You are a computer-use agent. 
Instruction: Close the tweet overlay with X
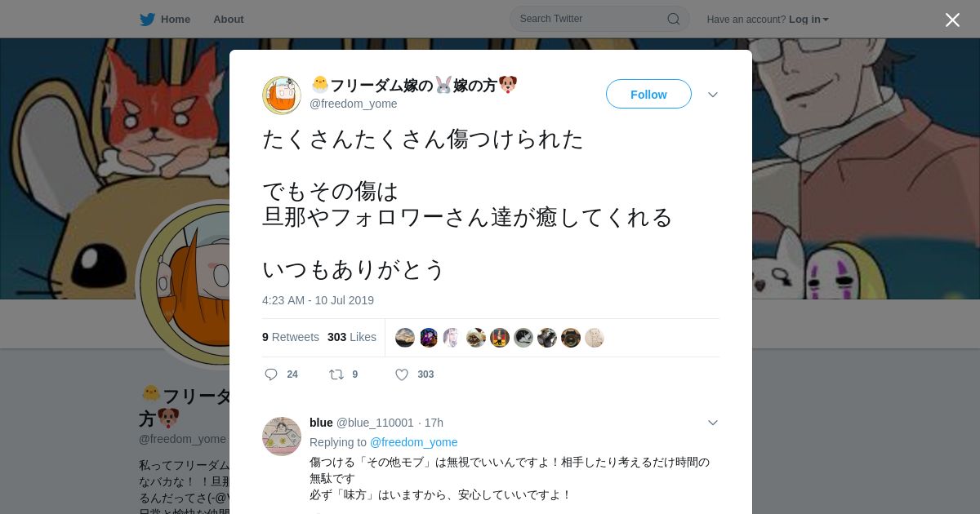pyautogui.click(x=952, y=20)
